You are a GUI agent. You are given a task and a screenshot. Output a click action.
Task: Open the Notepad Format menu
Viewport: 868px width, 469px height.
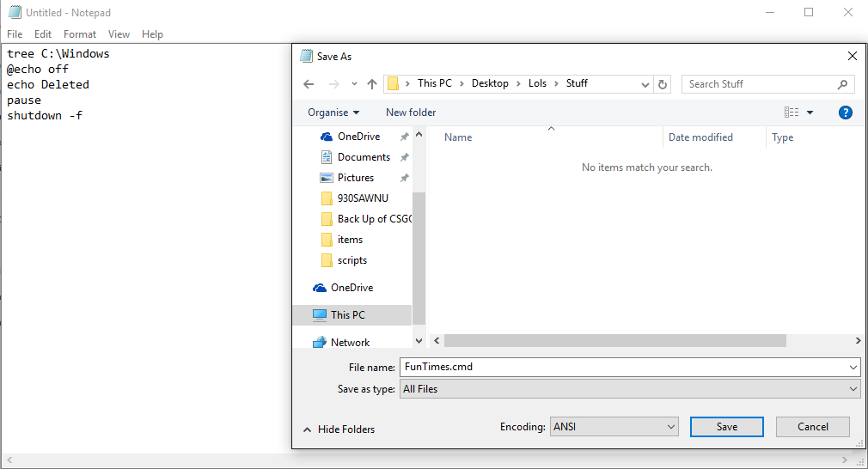pos(80,34)
